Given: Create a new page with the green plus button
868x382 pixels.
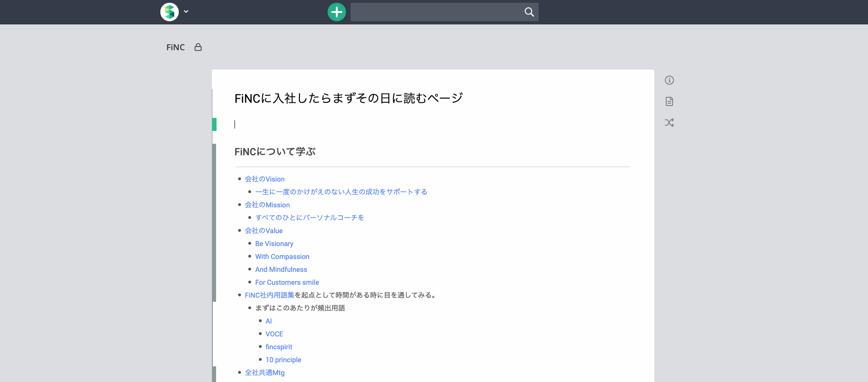Looking at the screenshot, I should (337, 12).
